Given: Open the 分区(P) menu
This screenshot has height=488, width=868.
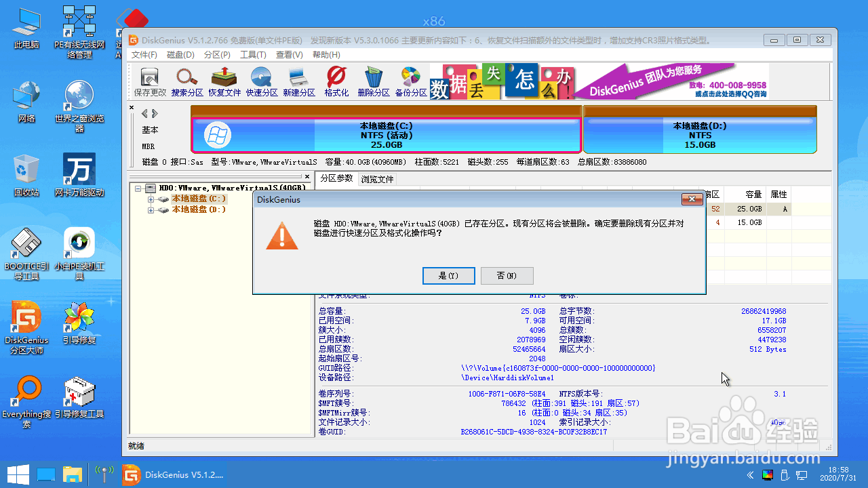Looking at the screenshot, I should pyautogui.click(x=217, y=55).
